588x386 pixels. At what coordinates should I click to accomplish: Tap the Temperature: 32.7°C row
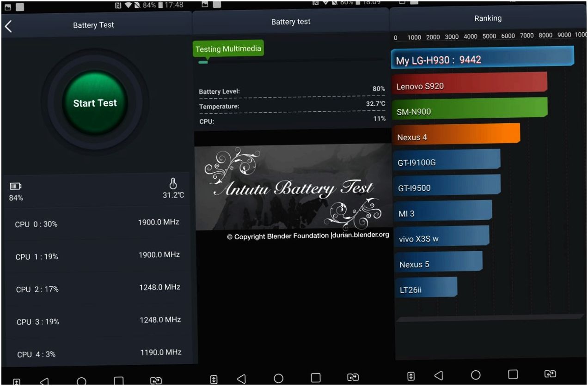point(292,105)
